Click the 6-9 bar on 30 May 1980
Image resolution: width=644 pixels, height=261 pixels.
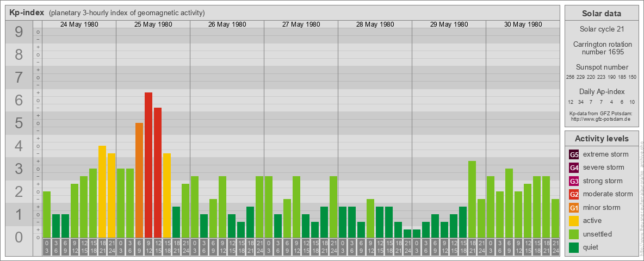[509, 203]
